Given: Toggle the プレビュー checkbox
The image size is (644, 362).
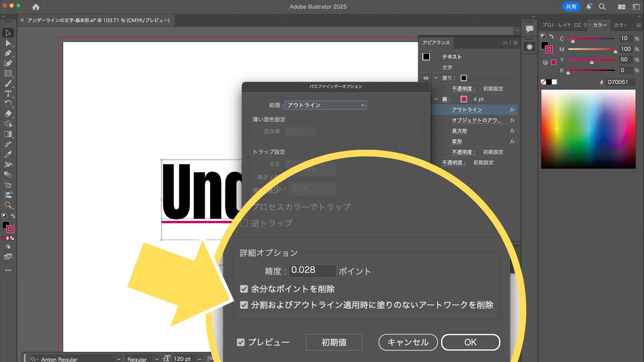Looking at the screenshot, I should [x=241, y=342].
